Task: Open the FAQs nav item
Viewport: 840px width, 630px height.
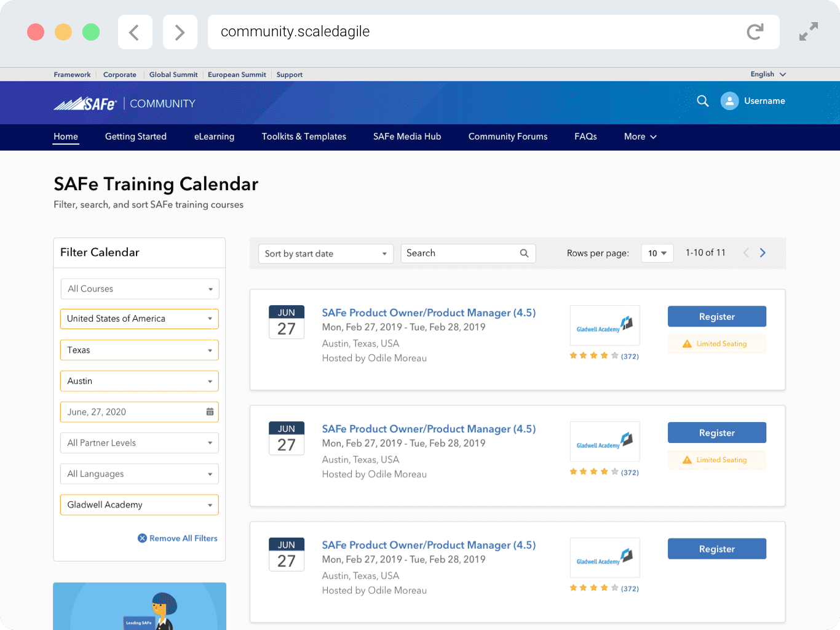Action: tap(585, 137)
